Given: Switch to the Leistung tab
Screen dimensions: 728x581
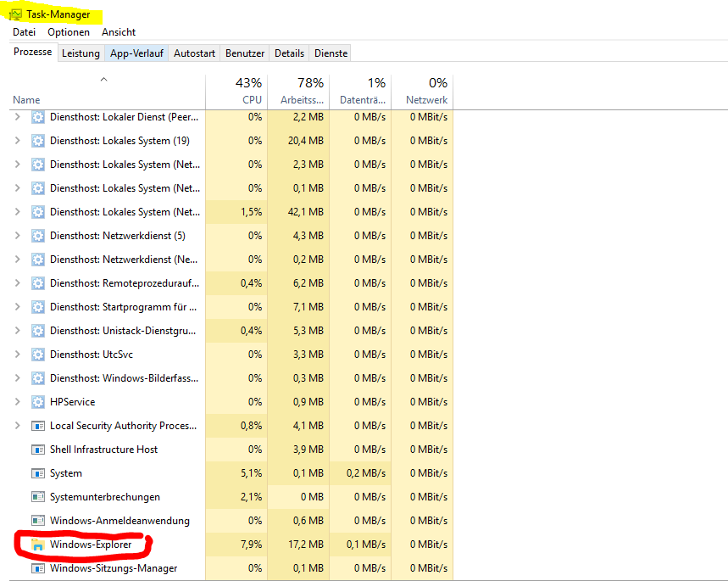Looking at the screenshot, I should pyautogui.click(x=81, y=53).
